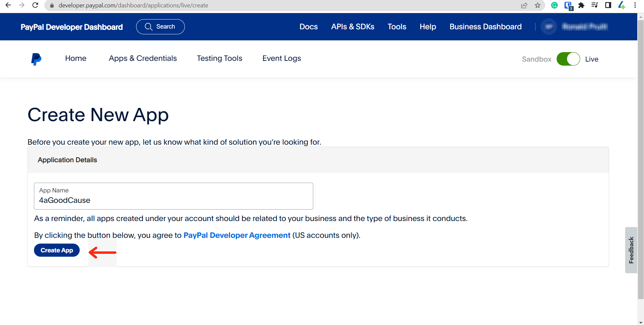Open the browser side panel icon
The width and height of the screenshot is (644, 325).
(x=608, y=5)
